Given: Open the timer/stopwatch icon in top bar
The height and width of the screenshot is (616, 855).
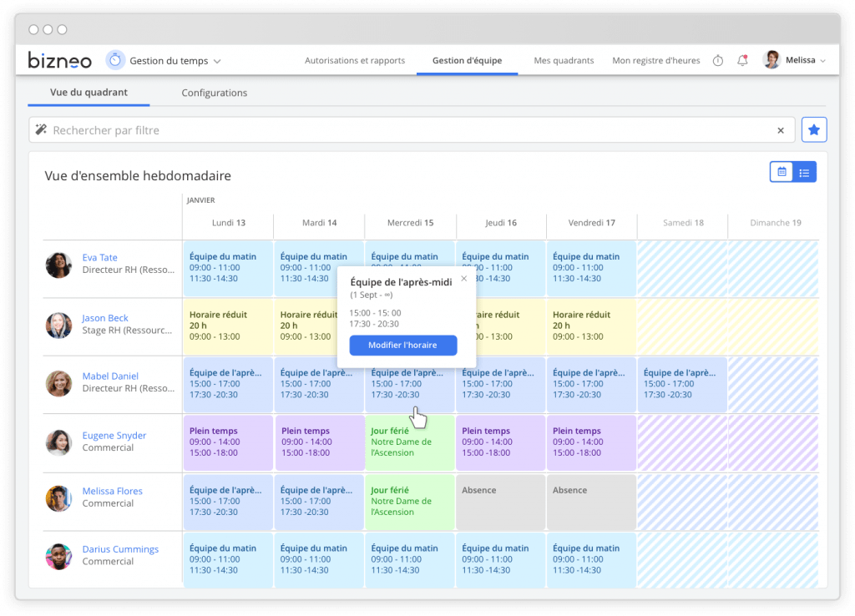Looking at the screenshot, I should 717,60.
